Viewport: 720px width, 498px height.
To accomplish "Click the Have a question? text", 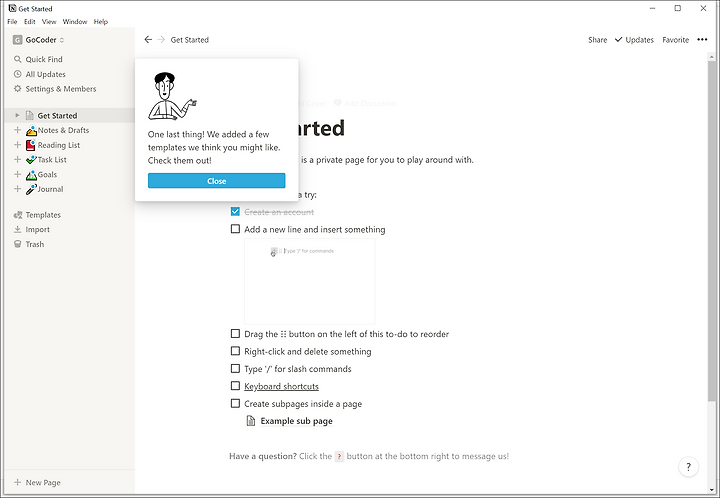I will point(263,456).
